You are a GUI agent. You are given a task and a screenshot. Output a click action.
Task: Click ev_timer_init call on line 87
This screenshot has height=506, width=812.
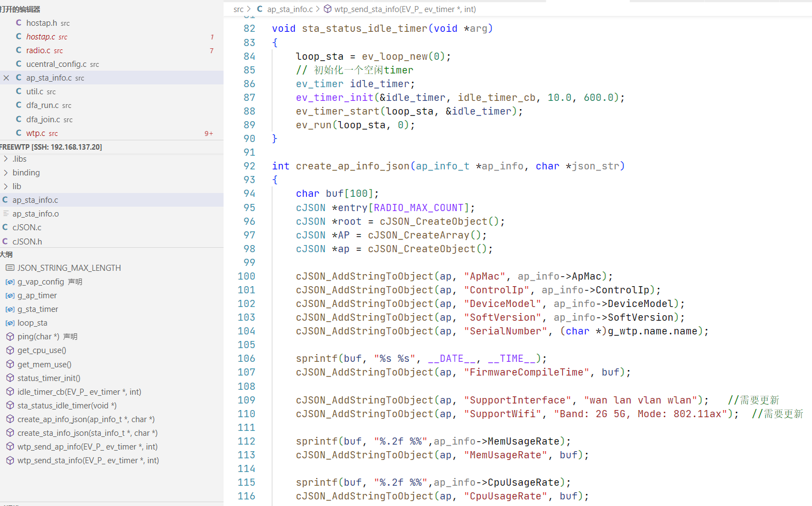(334, 98)
